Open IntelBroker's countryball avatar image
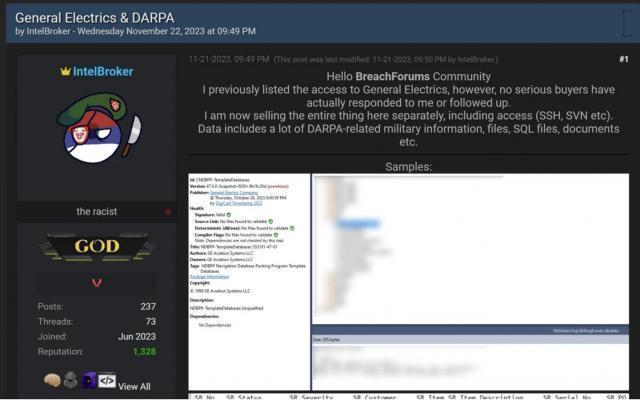This screenshot has height=400, width=640. pyautogui.click(x=97, y=140)
